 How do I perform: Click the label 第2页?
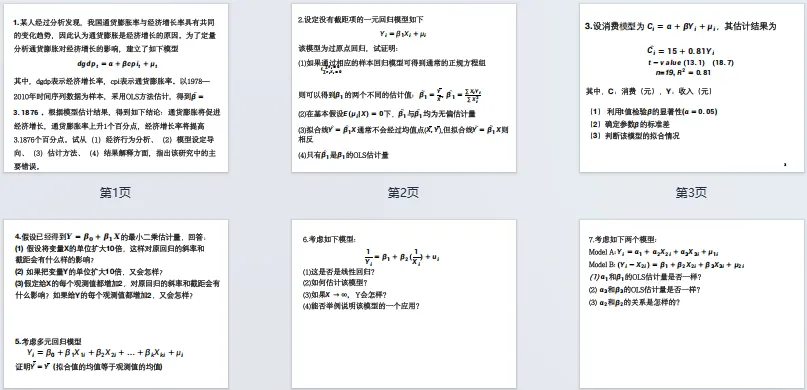click(404, 193)
